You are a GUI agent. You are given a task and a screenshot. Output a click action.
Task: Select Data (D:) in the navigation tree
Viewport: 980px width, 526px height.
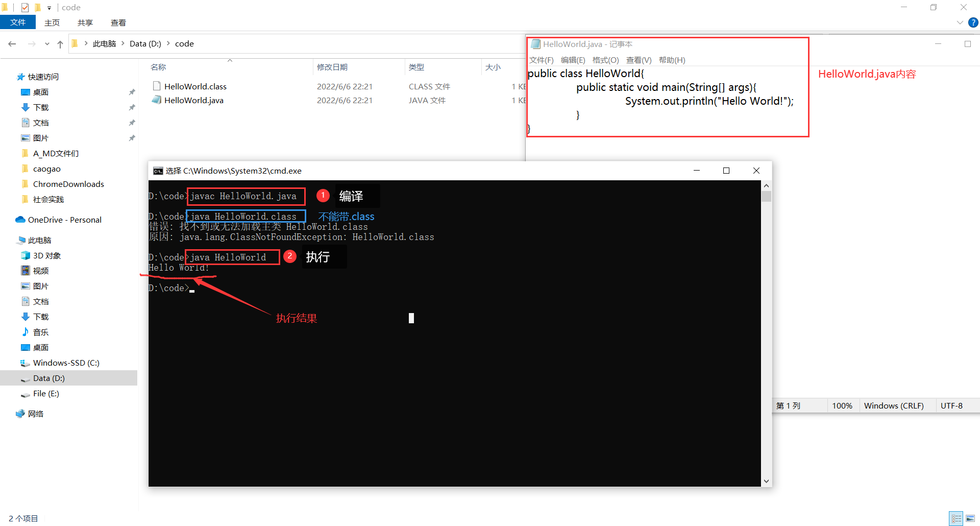(x=69, y=378)
